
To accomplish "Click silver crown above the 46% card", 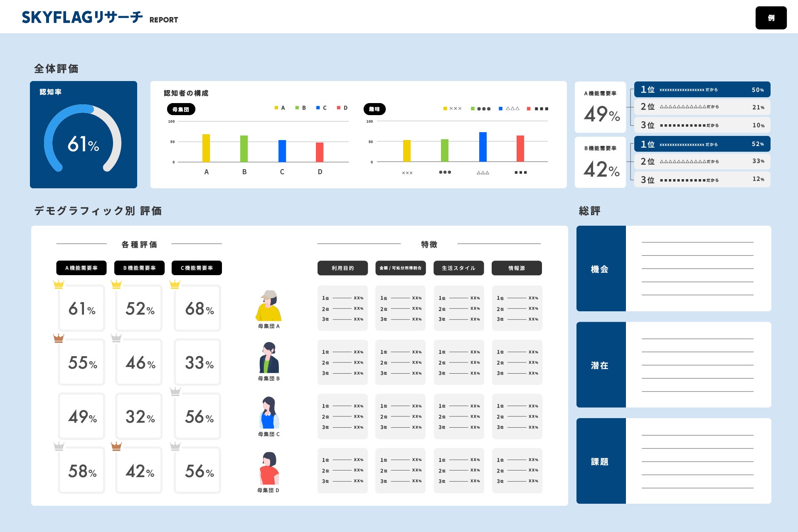I will (116, 338).
